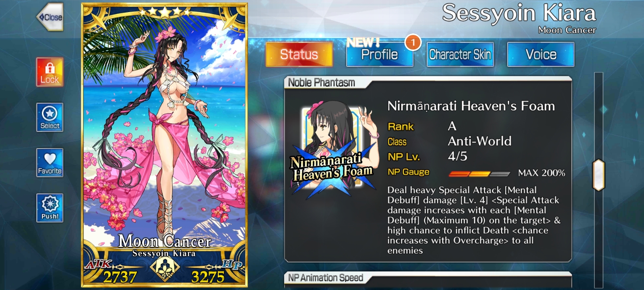Viewport: 644px width, 290px height.
Task: Tap the Push! flower icon
Action: [50, 208]
